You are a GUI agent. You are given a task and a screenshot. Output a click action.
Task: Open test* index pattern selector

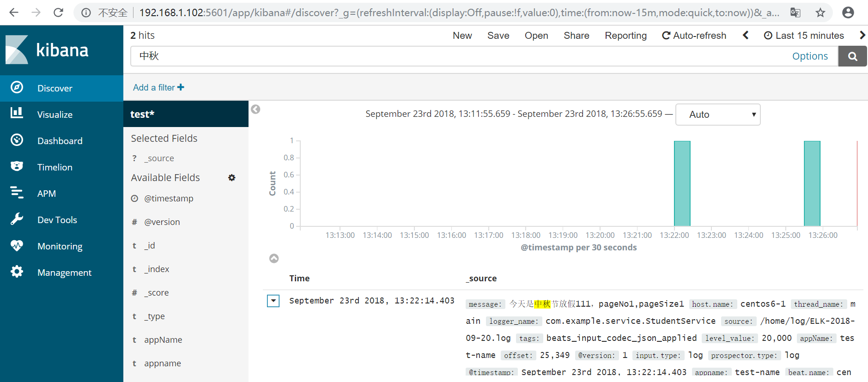coord(186,114)
